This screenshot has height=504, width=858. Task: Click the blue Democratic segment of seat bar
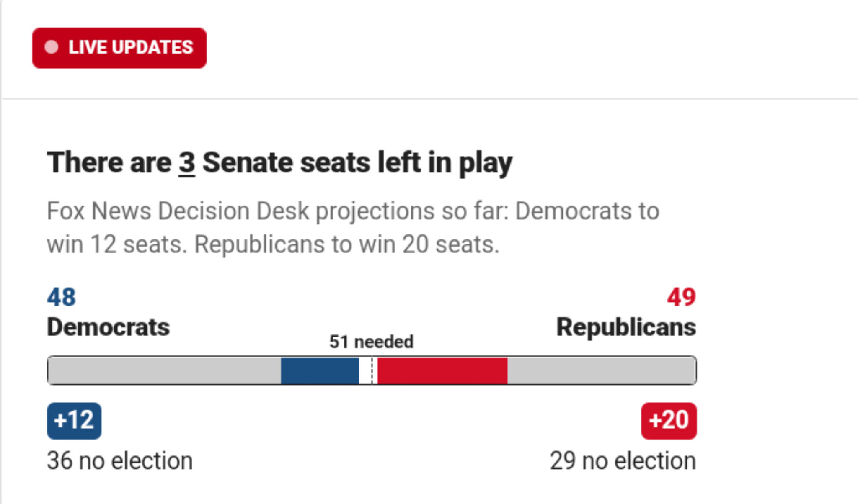click(320, 370)
